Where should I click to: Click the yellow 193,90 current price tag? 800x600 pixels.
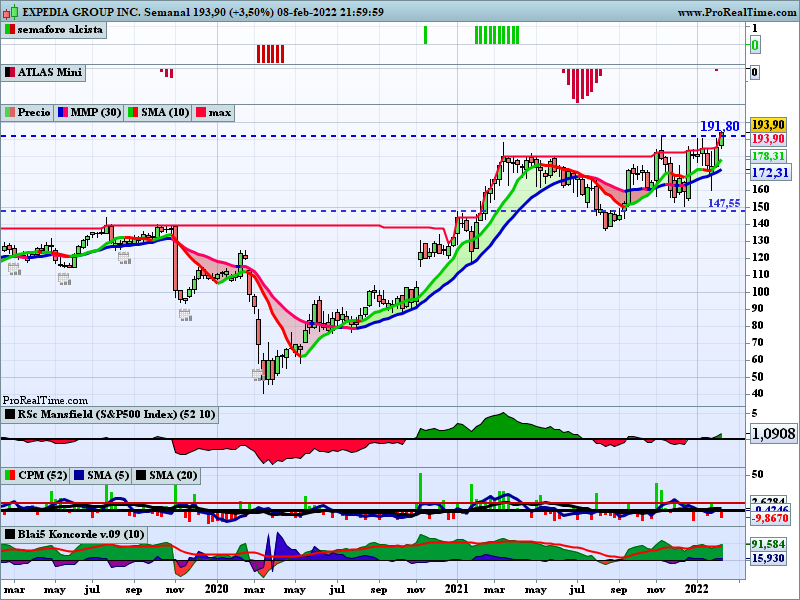(x=768, y=125)
